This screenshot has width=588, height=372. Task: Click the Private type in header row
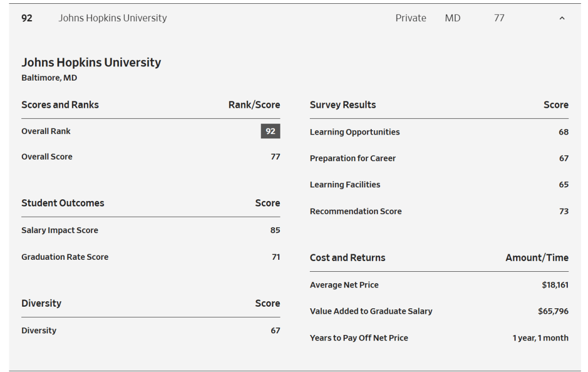pos(411,18)
